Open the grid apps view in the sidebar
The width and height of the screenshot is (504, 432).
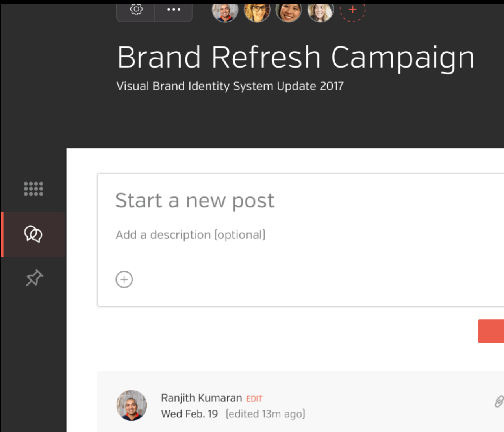(33, 189)
